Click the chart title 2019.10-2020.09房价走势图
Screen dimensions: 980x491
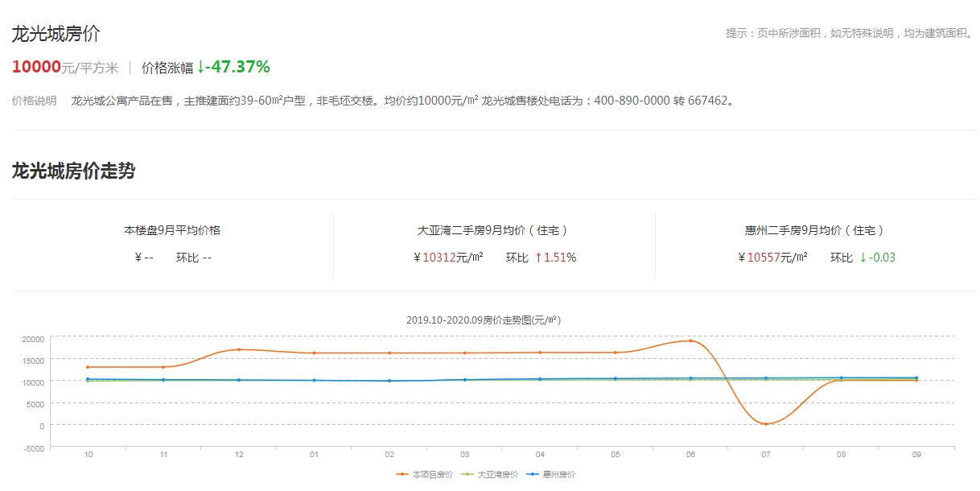click(484, 320)
